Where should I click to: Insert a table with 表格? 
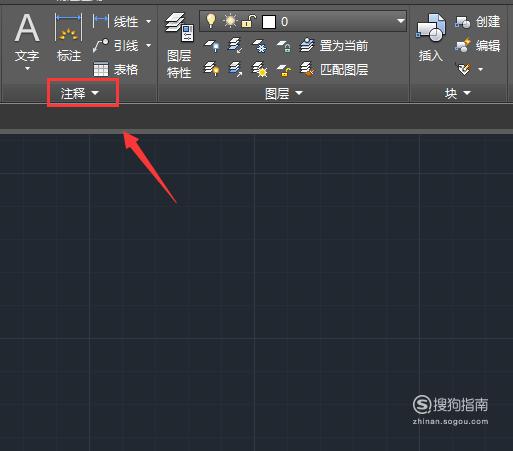coord(115,70)
